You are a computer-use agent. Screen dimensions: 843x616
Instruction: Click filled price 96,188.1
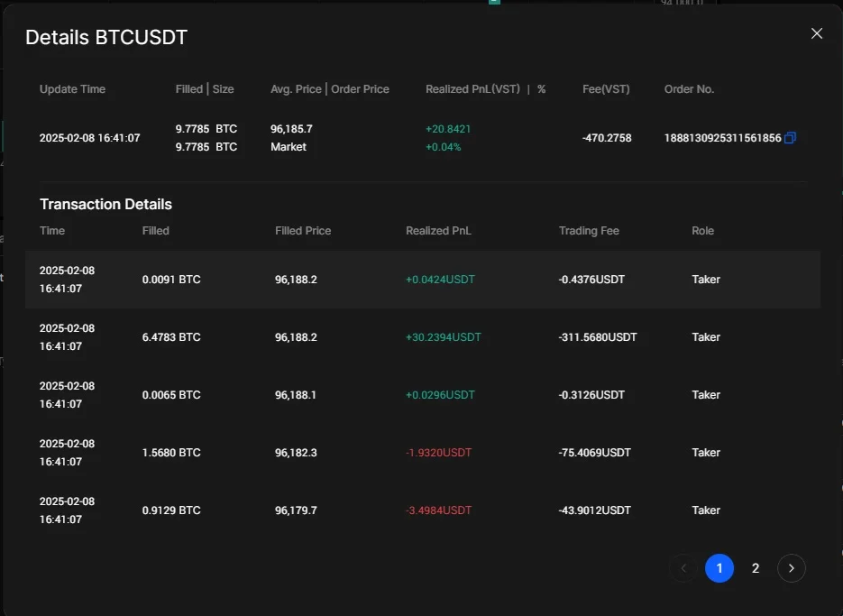[x=296, y=395]
